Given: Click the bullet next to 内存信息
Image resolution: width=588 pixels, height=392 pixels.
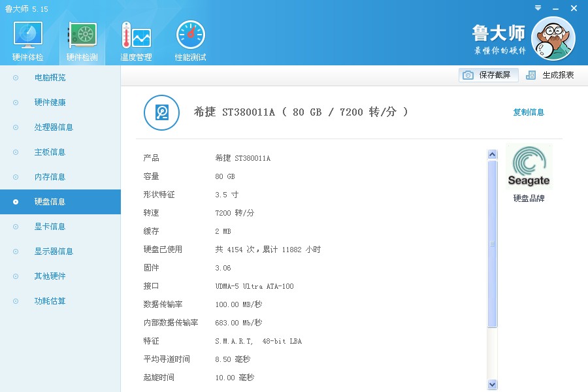Looking at the screenshot, I should (16, 176).
